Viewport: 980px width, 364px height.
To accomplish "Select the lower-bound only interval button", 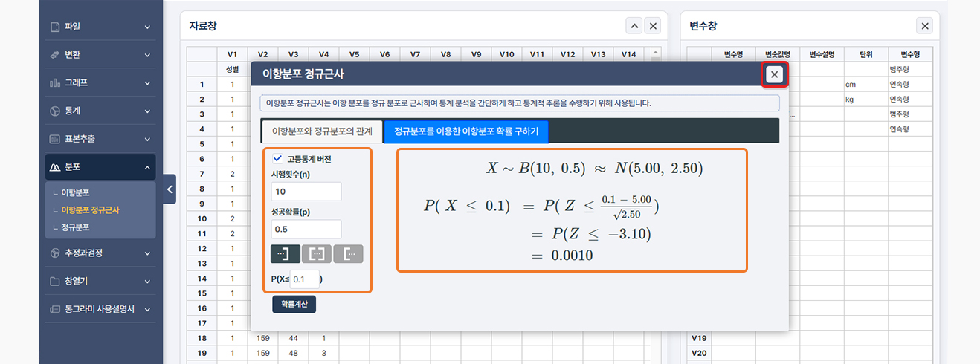I will (x=348, y=254).
